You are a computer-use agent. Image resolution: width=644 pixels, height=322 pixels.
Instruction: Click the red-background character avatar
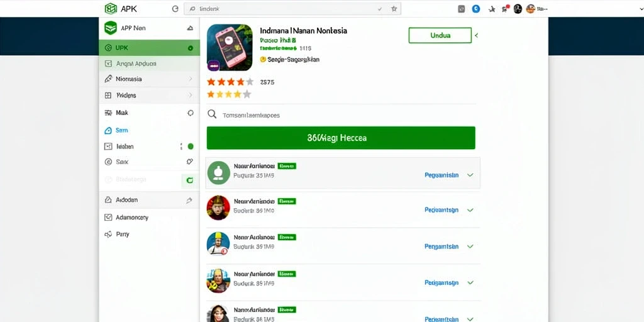click(x=218, y=208)
